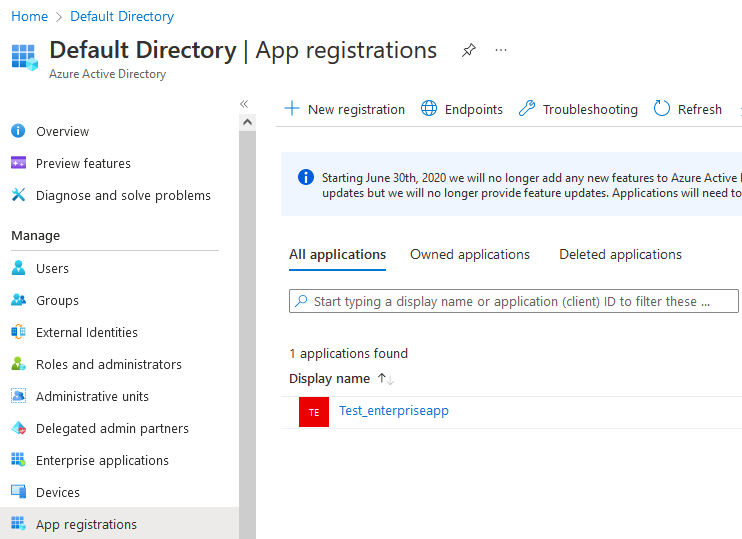Click the '1 applications found' text
This screenshot has height=539, width=742.
[348, 353]
